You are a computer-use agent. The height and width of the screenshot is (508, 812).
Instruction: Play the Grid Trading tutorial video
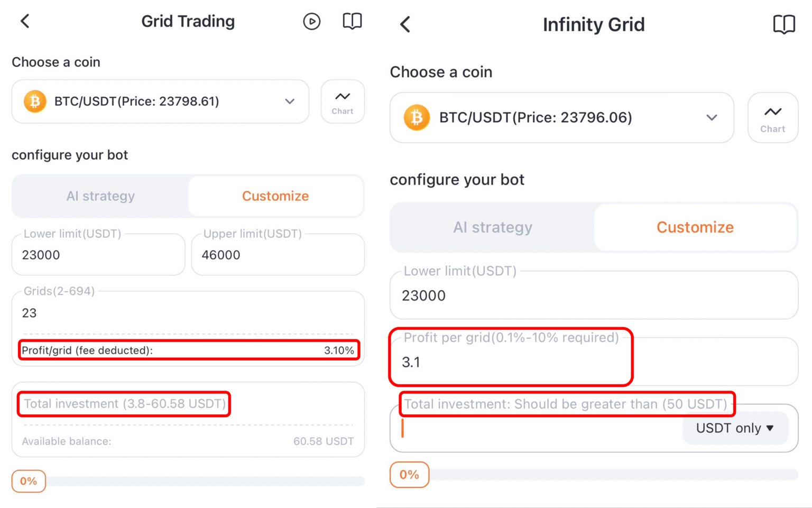coord(312,21)
